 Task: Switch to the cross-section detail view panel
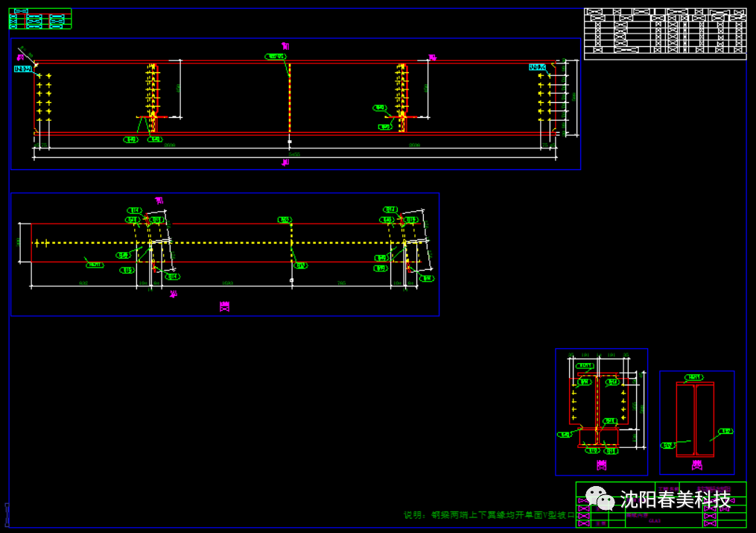pyautogui.click(x=603, y=410)
